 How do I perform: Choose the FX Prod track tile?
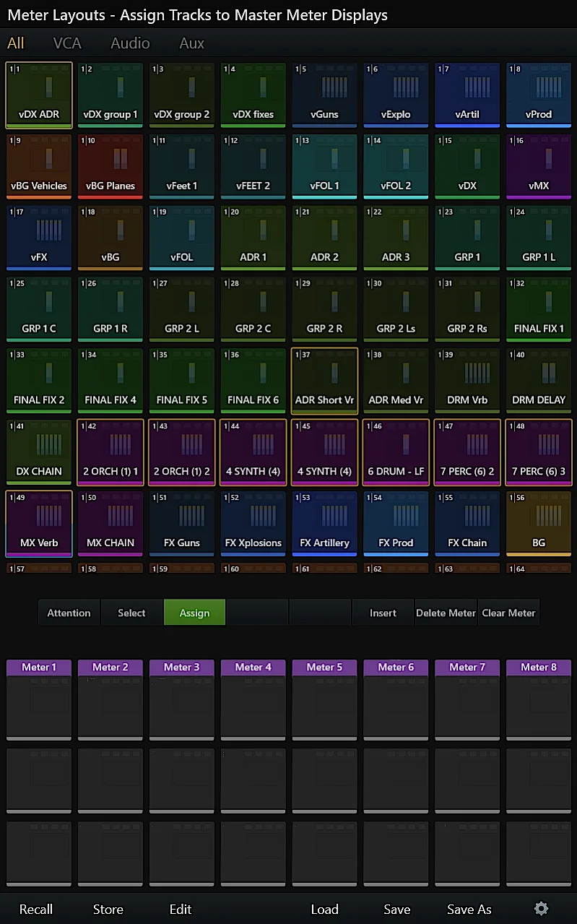pos(396,524)
